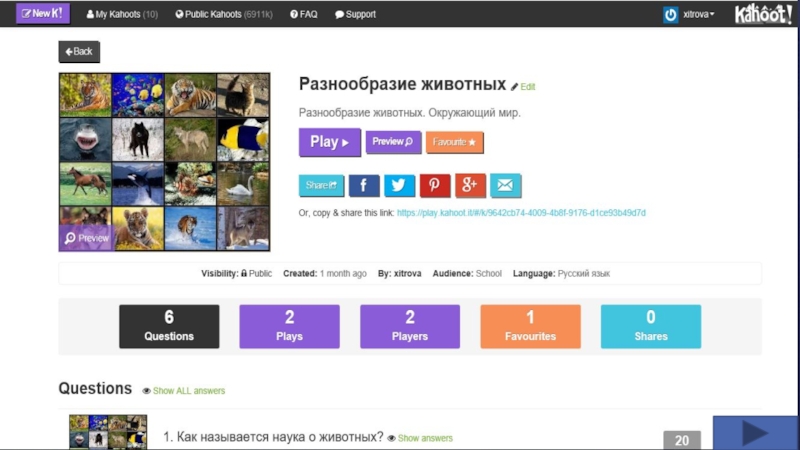Add kahoot to Favourites
Image resolution: width=800 pixels, height=450 pixels.
coord(455,142)
